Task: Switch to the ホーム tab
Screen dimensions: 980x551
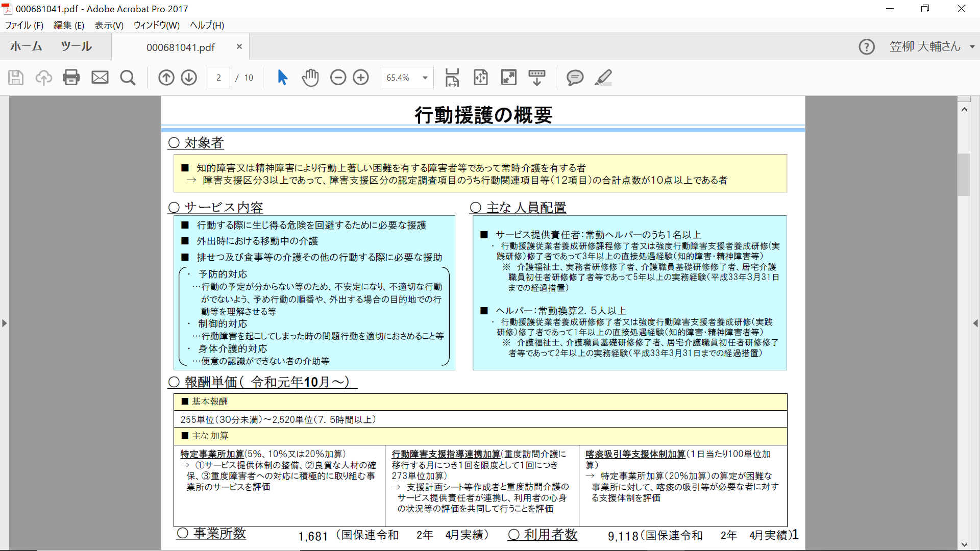Action: click(26, 46)
